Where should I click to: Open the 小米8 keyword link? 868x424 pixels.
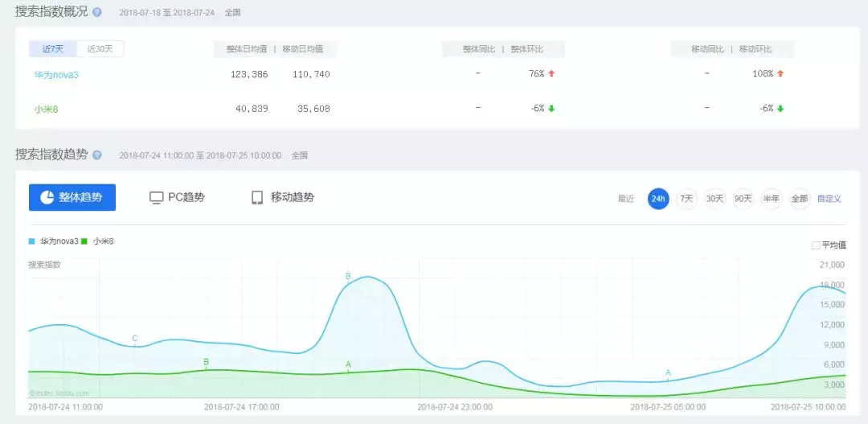tap(46, 109)
